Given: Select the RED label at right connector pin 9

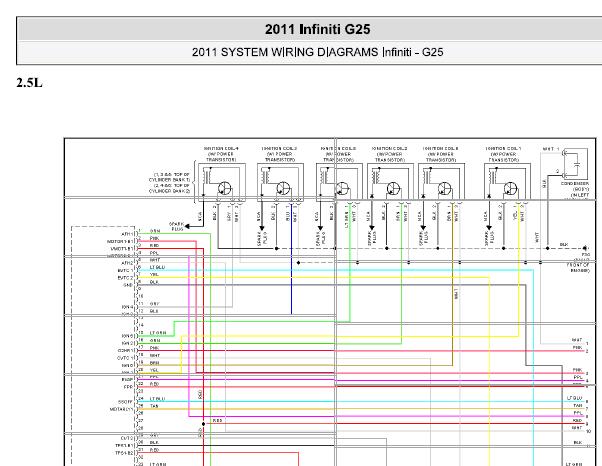Looking at the screenshot, I should tap(578, 420).
